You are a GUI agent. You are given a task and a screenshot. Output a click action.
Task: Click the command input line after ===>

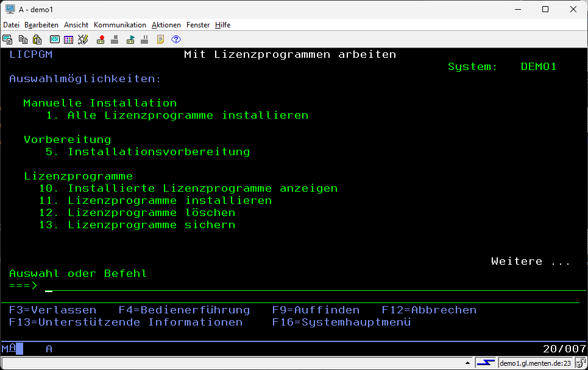click(244, 286)
